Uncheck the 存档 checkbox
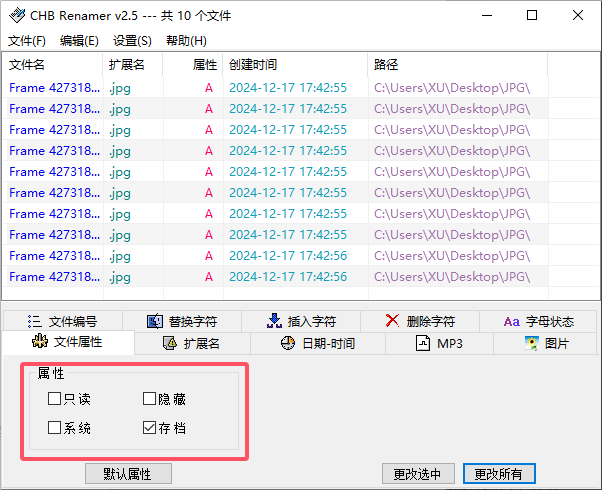This screenshot has height=490, width=602. pos(149,427)
